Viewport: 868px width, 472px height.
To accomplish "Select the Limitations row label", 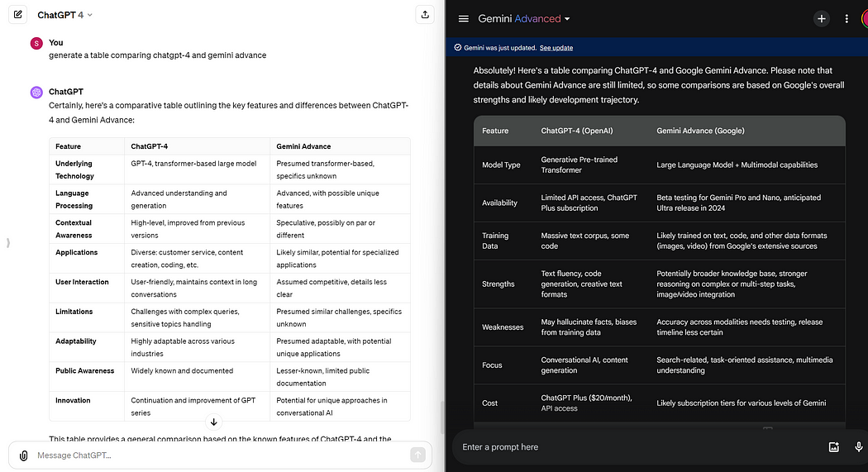I will pyautogui.click(x=74, y=312).
